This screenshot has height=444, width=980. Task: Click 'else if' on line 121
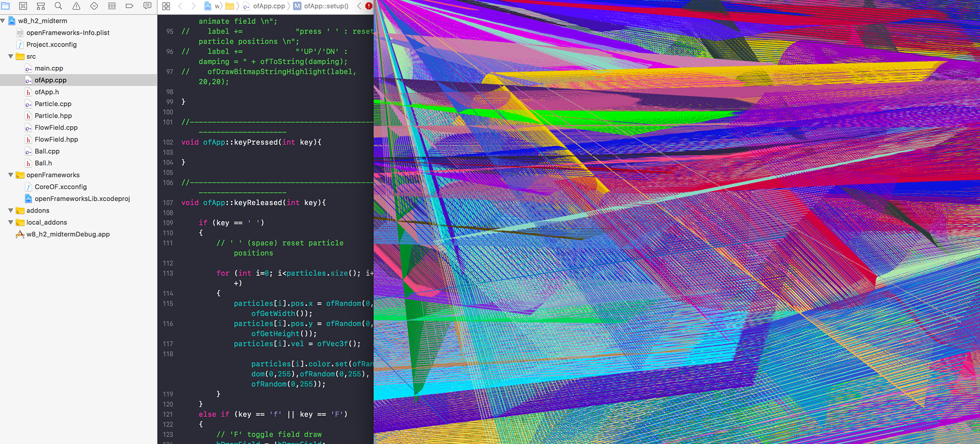coord(214,414)
